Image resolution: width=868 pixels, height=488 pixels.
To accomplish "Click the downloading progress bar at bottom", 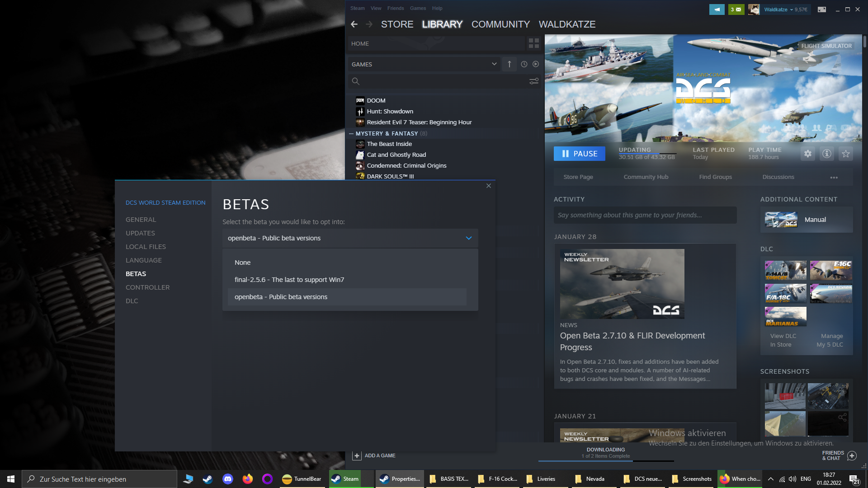I will tap(606, 460).
